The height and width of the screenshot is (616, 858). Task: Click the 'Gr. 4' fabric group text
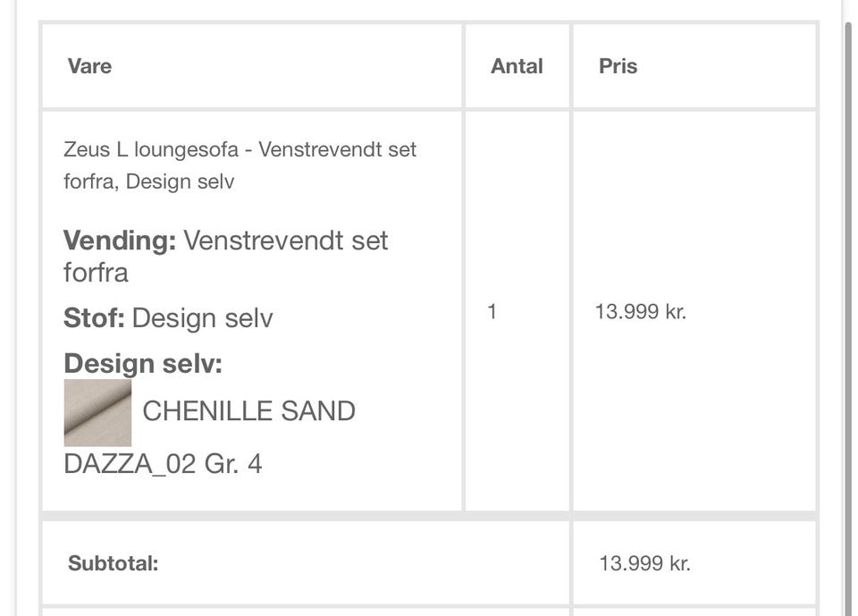click(x=233, y=464)
